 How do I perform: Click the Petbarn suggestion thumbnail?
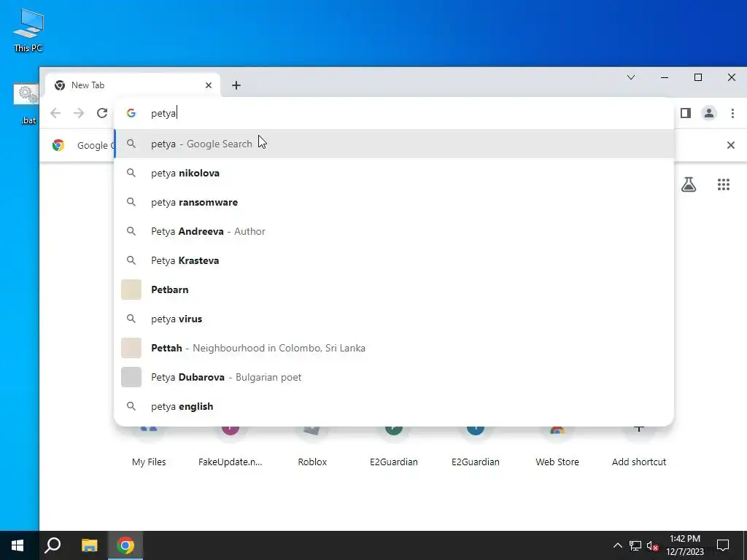[x=131, y=289]
